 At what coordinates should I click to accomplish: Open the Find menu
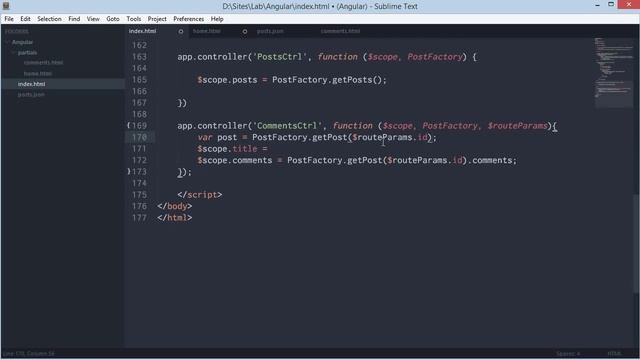74,19
